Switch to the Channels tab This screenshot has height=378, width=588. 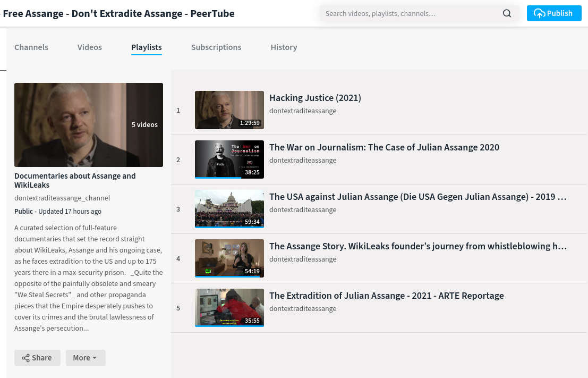coord(31,47)
